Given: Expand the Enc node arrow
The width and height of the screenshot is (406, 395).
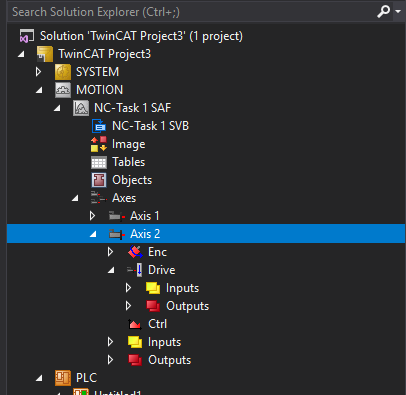Looking at the screenshot, I should click(110, 252).
